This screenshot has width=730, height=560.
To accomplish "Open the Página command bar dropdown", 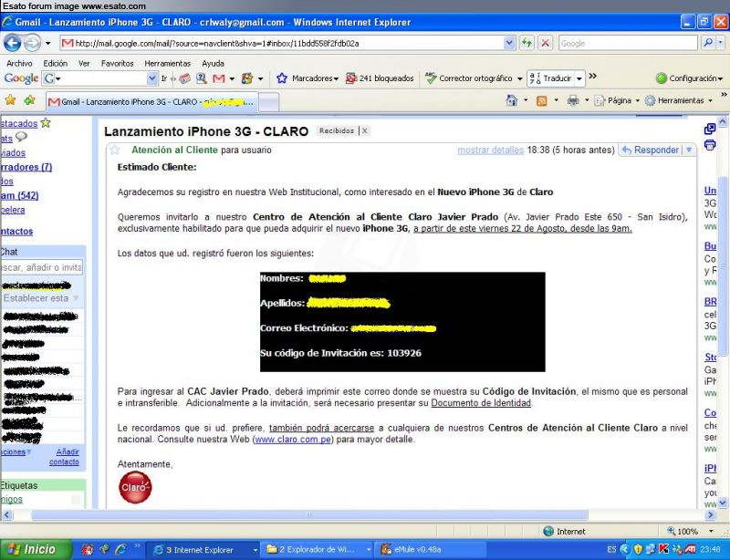I will 619,100.
